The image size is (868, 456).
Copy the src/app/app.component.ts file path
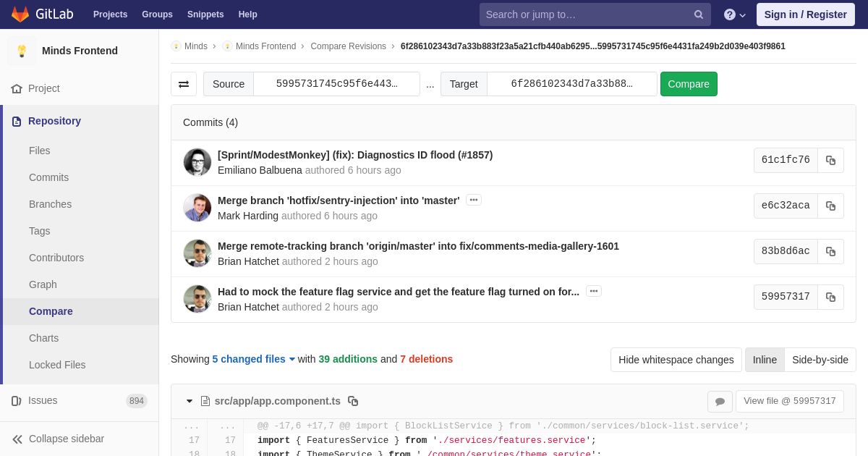coord(353,401)
